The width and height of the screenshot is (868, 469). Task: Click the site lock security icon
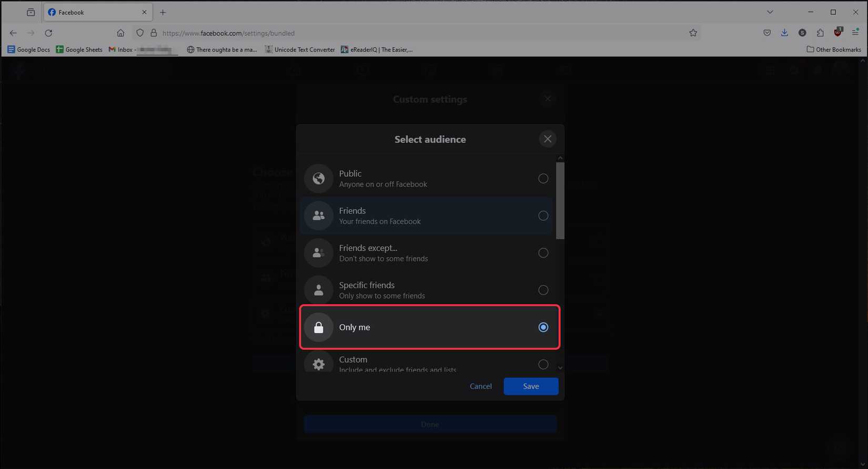coord(154,33)
